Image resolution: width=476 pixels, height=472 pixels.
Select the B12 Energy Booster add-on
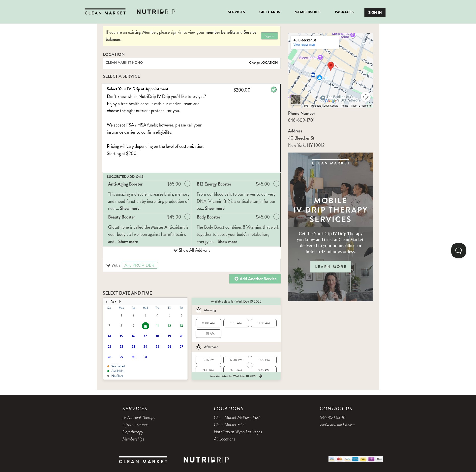pyautogui.click(x=276, y=184)
